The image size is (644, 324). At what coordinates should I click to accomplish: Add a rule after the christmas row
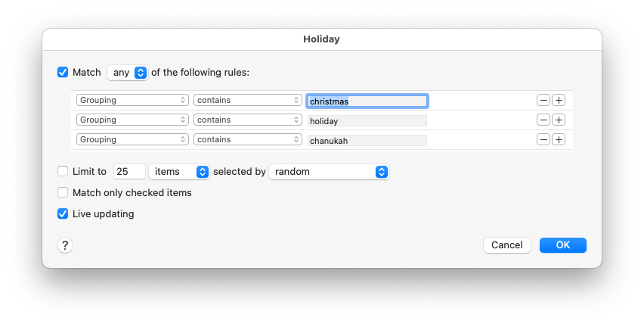(559, 100)
